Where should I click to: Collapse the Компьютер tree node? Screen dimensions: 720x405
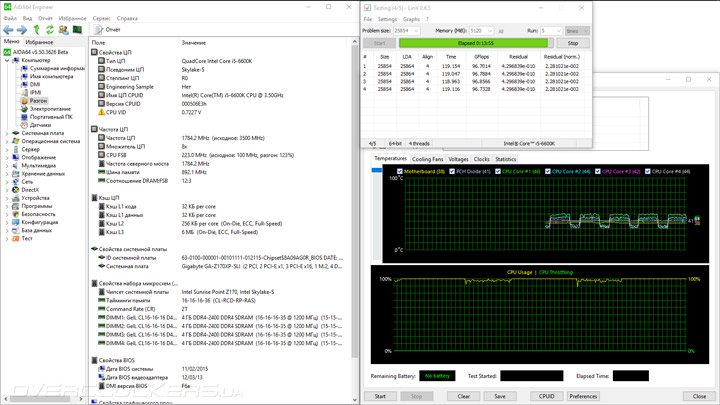tap(7, 60)
